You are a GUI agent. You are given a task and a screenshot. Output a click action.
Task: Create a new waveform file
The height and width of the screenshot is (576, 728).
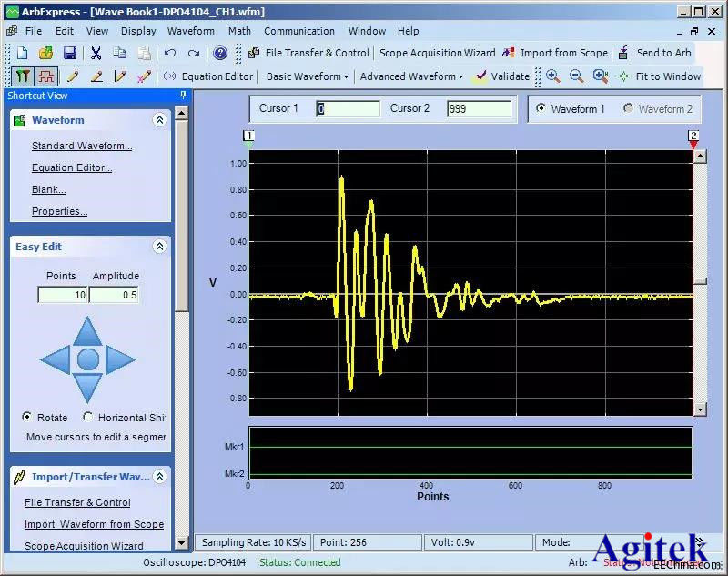[22, 53]
